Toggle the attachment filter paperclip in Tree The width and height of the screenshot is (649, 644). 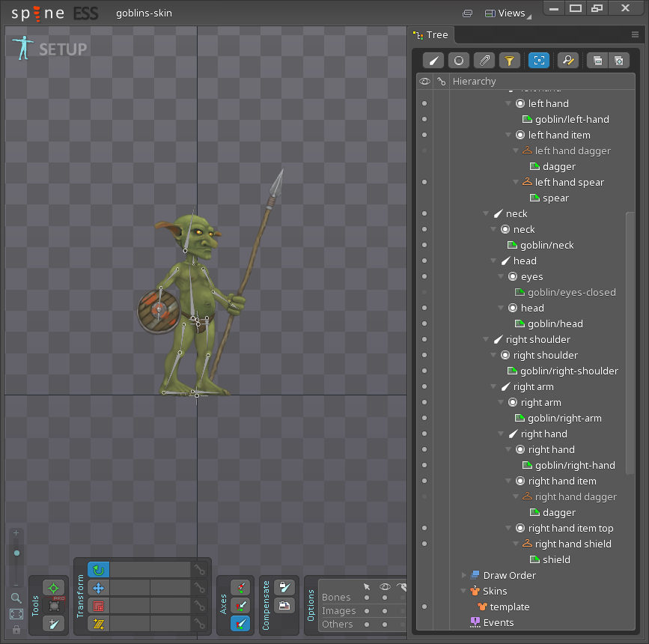(484, 61)
